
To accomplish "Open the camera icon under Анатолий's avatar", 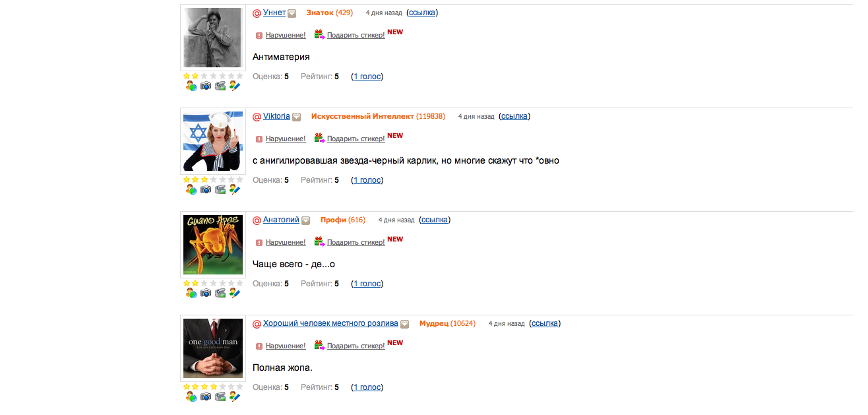I will [206, 293].
